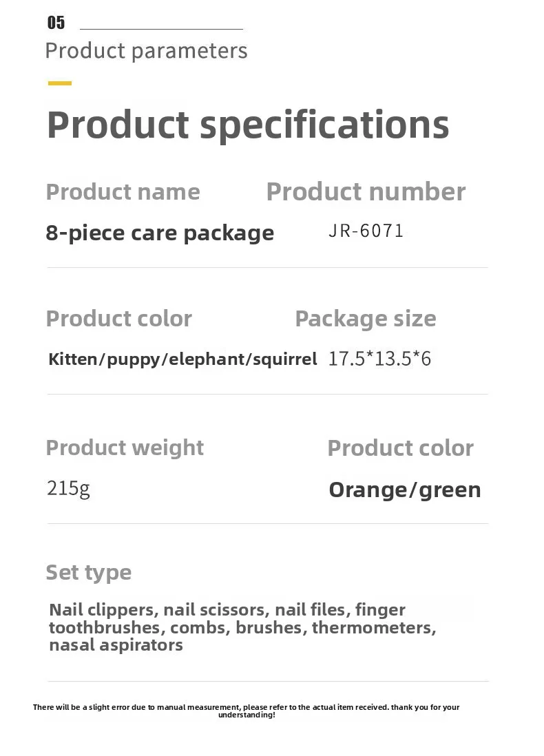The image size is (544, 756).
Task: Click the Product number label
Action: [366, 192]
